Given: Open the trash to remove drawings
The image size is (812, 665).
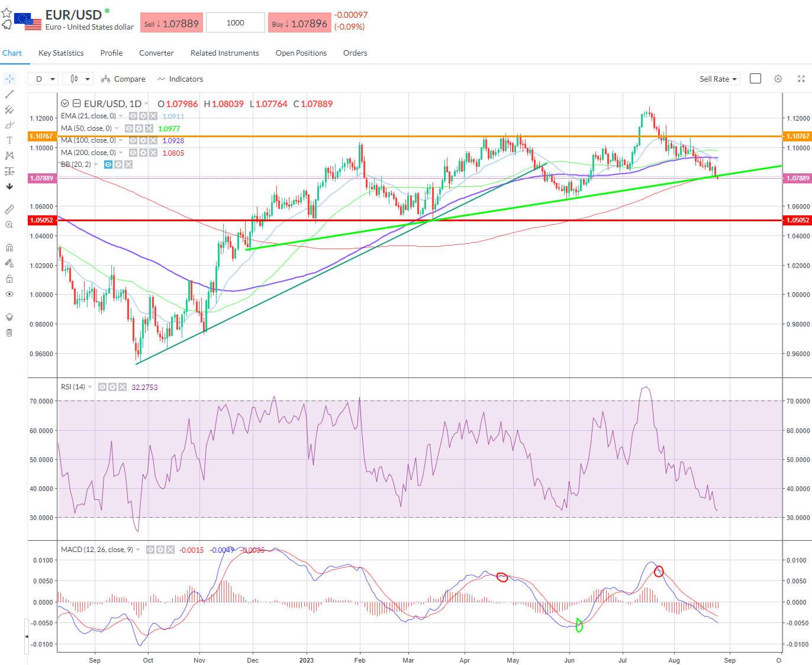Looking at the screenshot, I should click(9, 332).
